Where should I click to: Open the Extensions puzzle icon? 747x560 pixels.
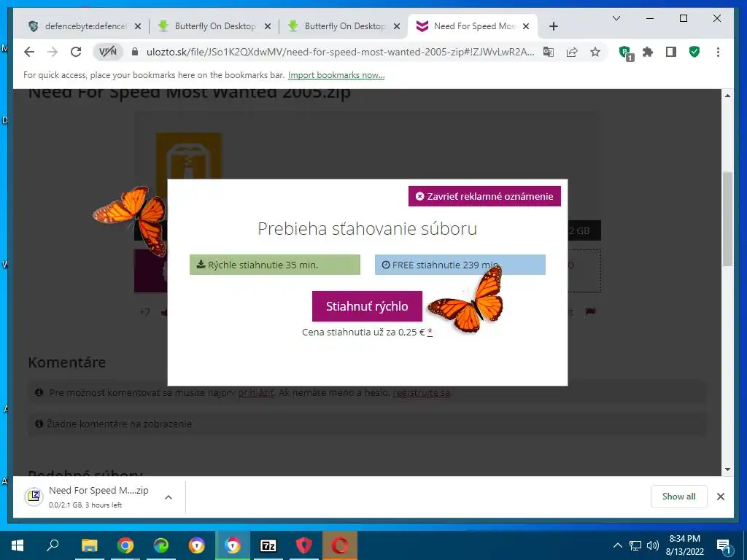pos(648,52)
